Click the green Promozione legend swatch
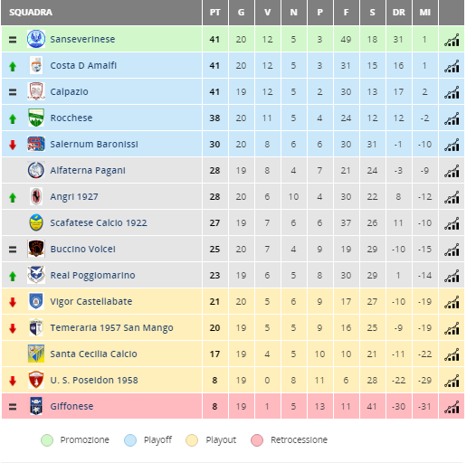The width and height of the screenshot is (476, 472). 47,440
